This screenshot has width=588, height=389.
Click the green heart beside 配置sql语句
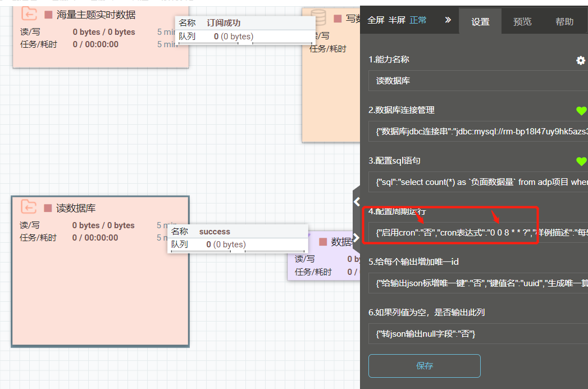(581, 161)
